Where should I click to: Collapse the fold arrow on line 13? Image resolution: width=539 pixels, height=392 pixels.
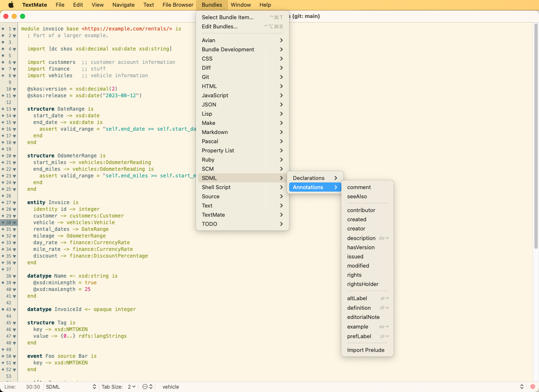point(14,109)
